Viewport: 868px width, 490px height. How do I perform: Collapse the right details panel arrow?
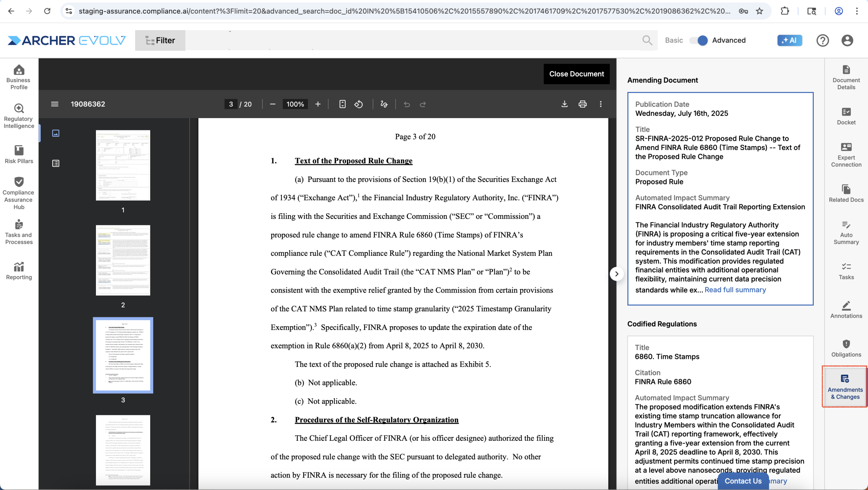click(617, 274)
